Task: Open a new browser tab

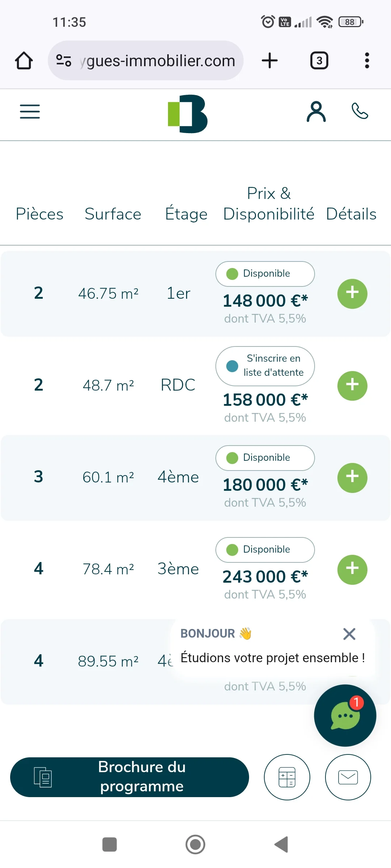Action: click(270, 60)
